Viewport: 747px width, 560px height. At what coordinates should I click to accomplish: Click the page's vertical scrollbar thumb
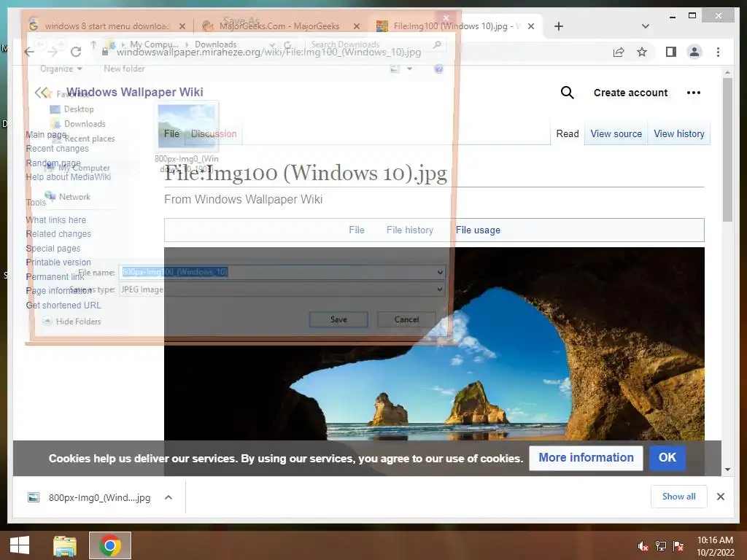(x=727, y=150)
